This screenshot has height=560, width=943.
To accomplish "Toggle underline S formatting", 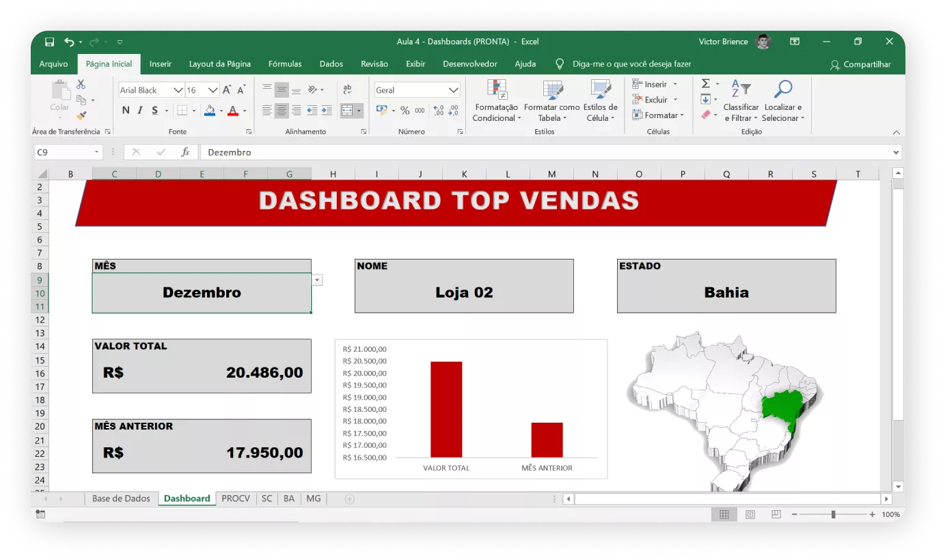I will 155,110.
